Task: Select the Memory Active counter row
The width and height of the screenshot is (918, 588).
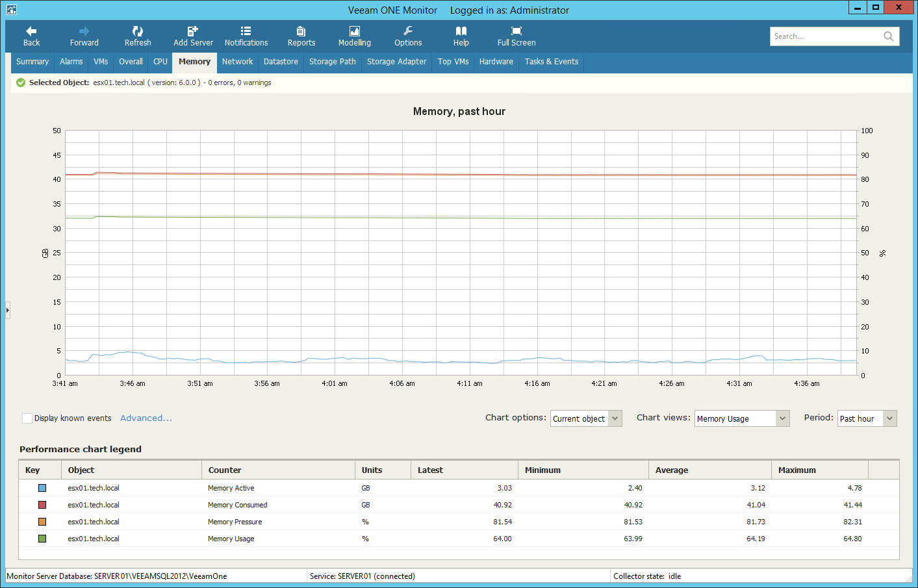Action: pos(459,488)
